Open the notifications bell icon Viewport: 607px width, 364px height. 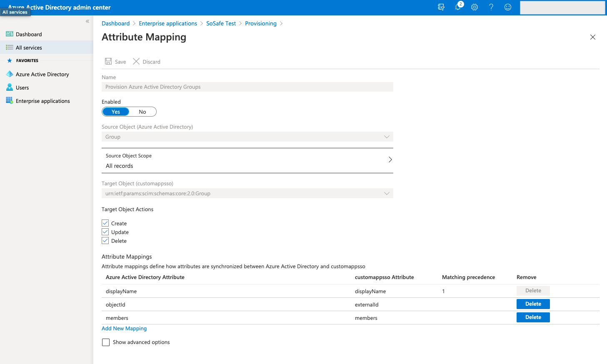pyautogui.click(x=458, y=7)
